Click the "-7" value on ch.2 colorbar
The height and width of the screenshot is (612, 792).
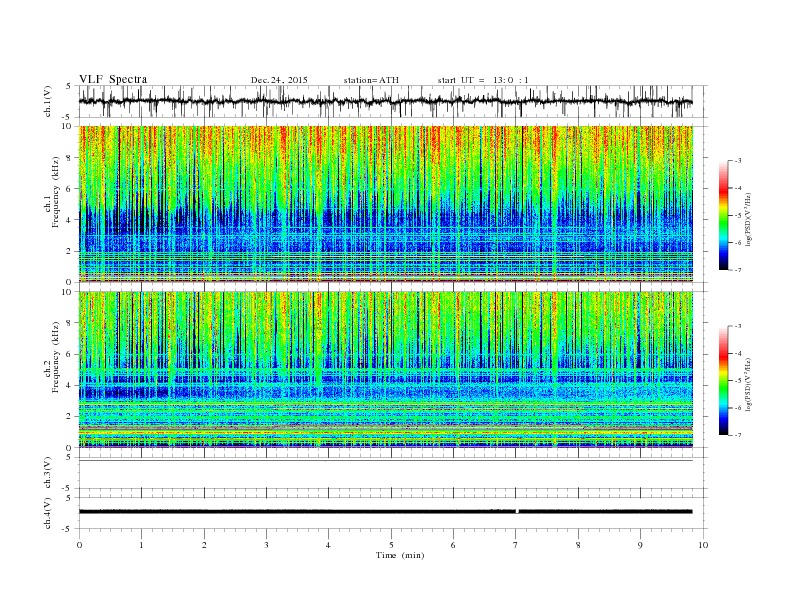click(737, 435)
